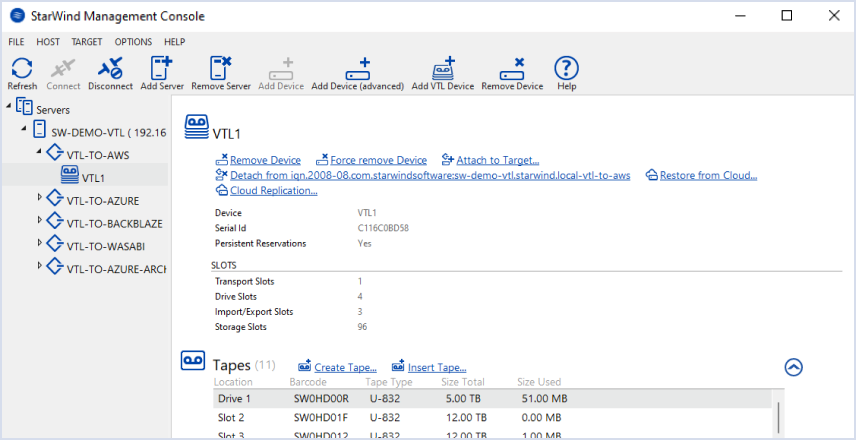
Task: Click the VTL1 tape device icon in tree
Action: click(69, 174)
